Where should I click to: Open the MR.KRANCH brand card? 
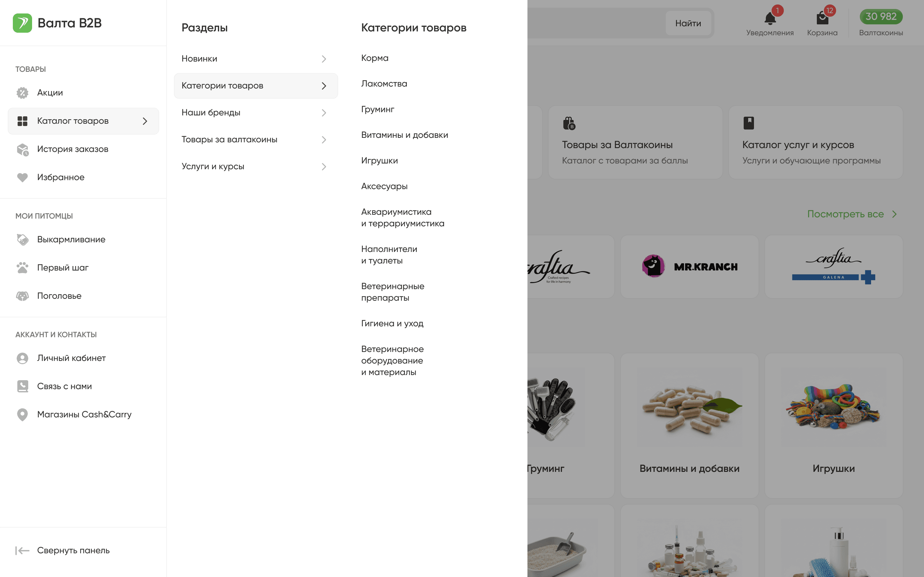(x=689, y=266)
